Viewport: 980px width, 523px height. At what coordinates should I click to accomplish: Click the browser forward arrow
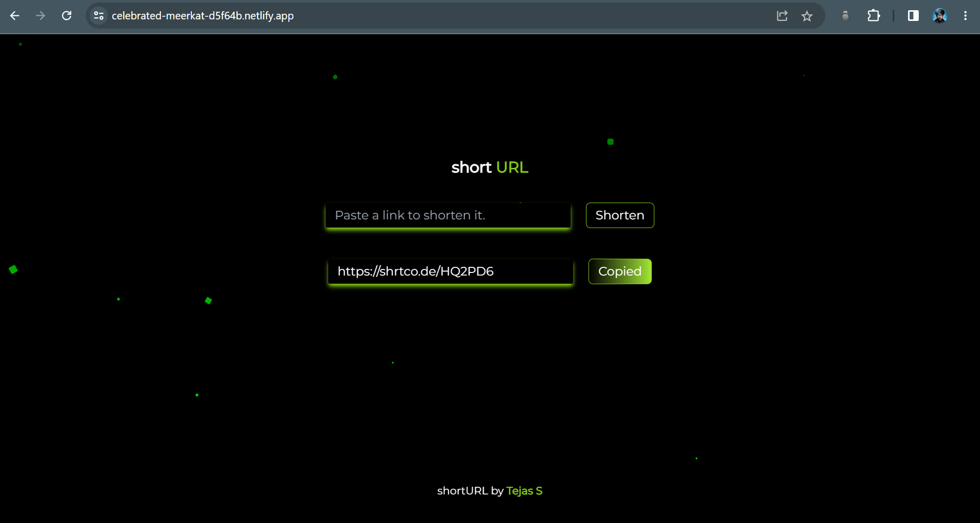coord(40,16)
